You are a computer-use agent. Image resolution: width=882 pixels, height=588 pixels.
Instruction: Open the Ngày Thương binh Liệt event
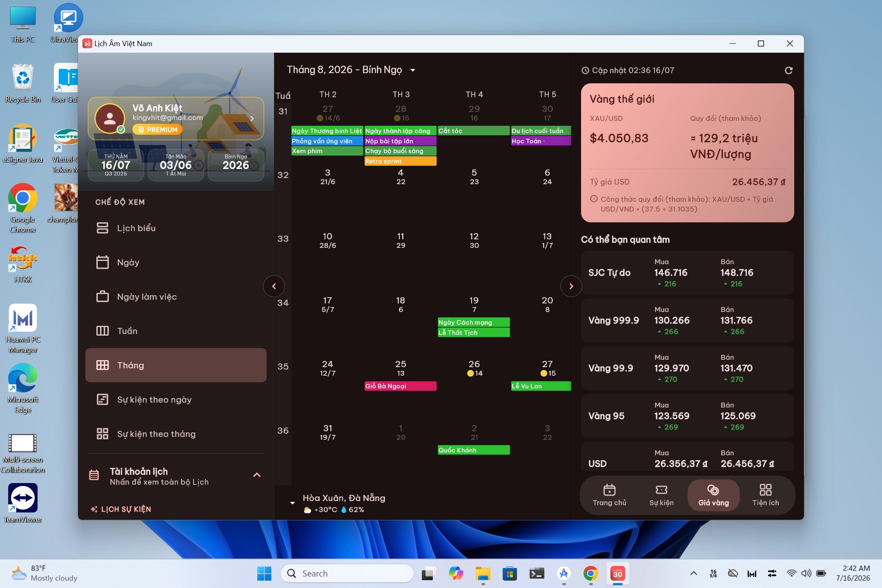(327, 131)
